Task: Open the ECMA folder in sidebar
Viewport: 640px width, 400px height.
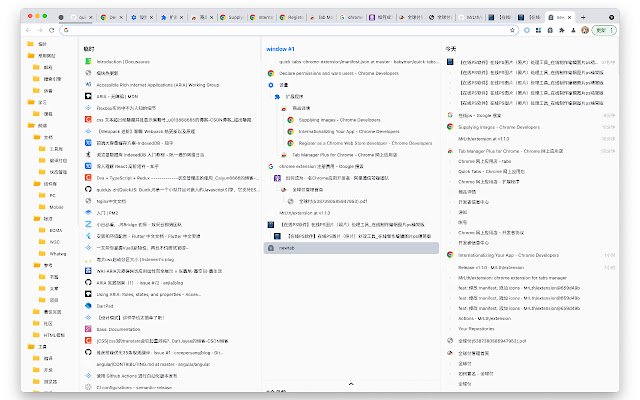Action: [x=51, y=230]
